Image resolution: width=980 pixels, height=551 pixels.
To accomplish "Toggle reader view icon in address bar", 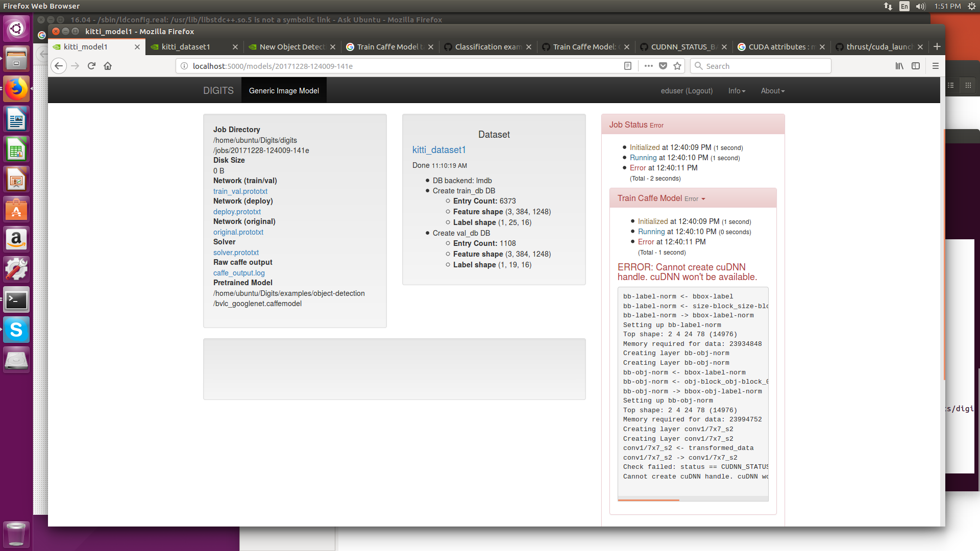I will click(x=628, y=66).
